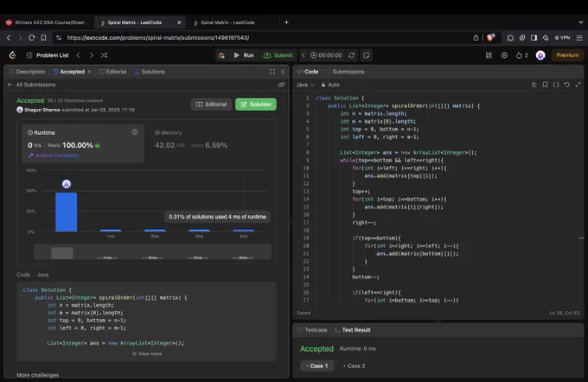This screenshot has height=382, width=588.
Task: Click the Brave shields icon
Action: click(490, 37)
